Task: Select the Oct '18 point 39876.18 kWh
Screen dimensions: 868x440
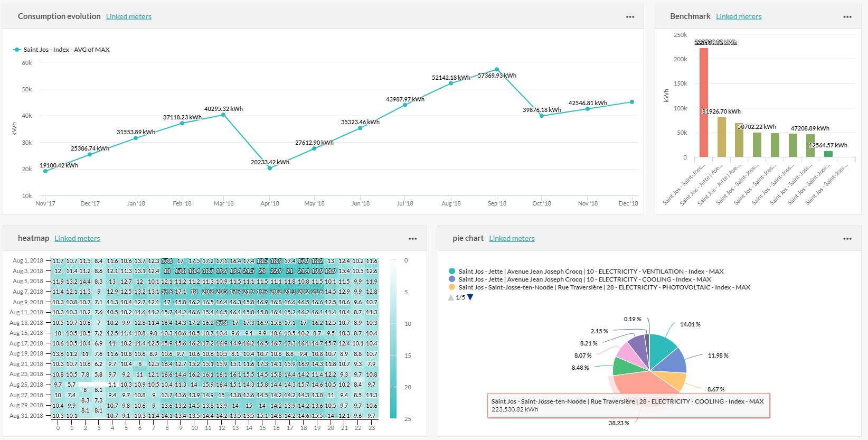Action: pyautogui.click(x=542, y=116)
